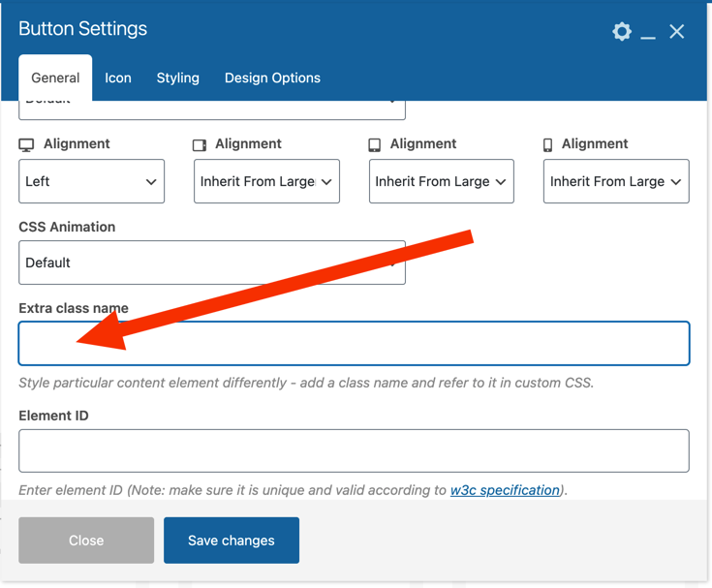712x588 pixels.
Task: Click the landscape tablet icon beside Alignment
Action: click(x=200, y=144)
